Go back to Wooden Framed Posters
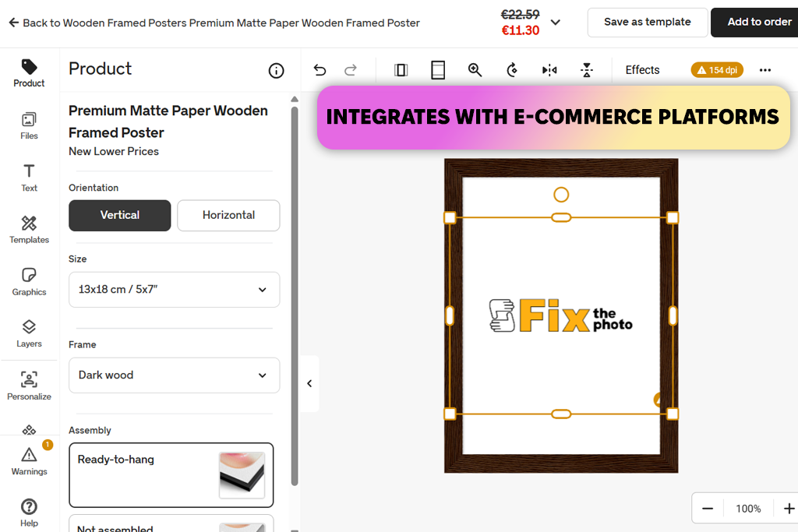The width and height of the screenshot is (798, 532). pyautogui.click(x=214, y=23)
